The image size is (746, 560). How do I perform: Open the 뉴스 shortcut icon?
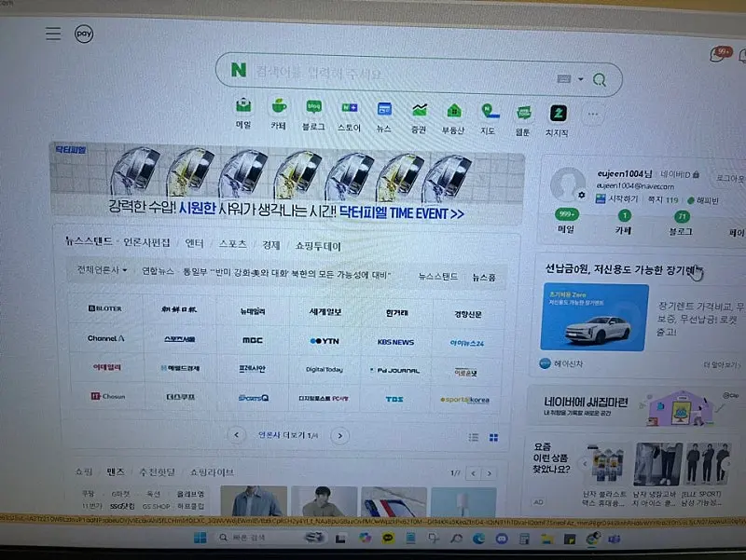(x=384, y=109)
